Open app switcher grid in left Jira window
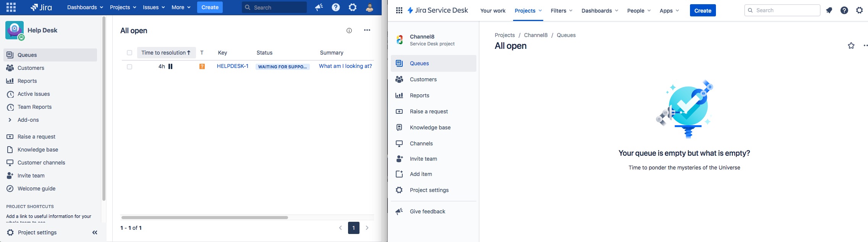Image resolution: width=868 pixels, height=242 pixels. coord(11,7)
